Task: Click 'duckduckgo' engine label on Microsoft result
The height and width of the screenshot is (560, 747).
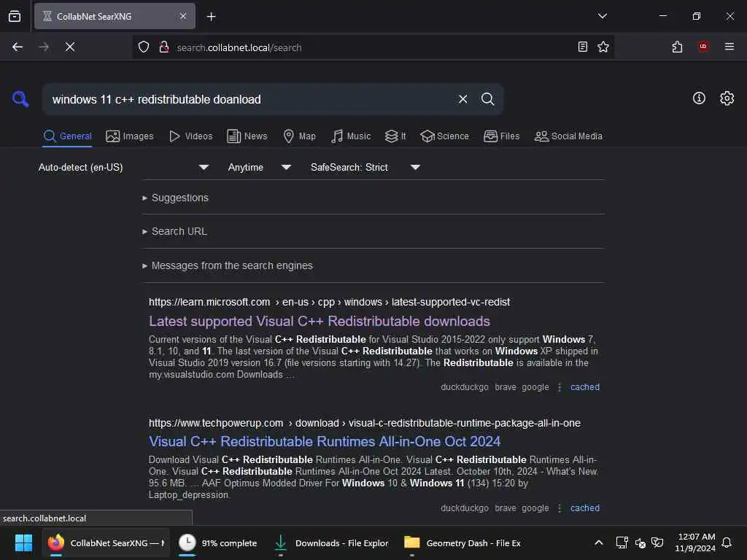Action: pyautogui.click(x=465, y=387)
